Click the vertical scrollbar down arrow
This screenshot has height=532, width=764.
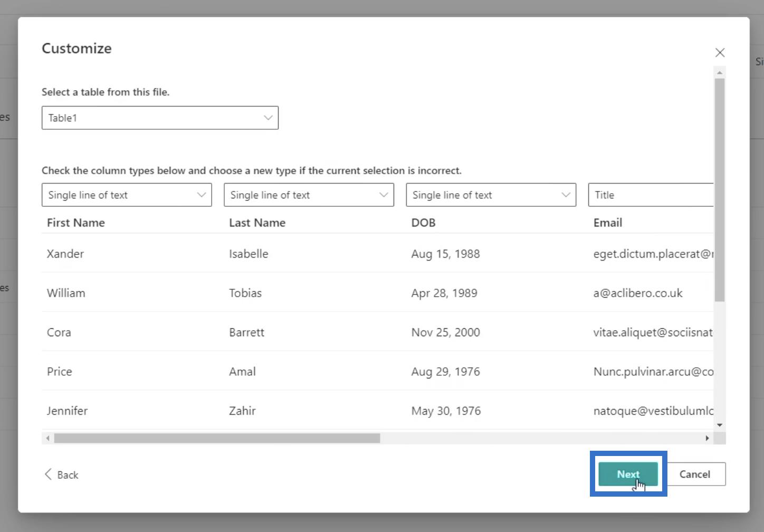click(x=719, y=425)
